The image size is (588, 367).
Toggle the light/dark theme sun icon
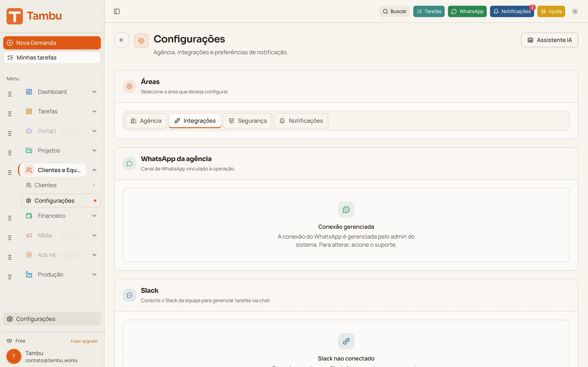575,11
